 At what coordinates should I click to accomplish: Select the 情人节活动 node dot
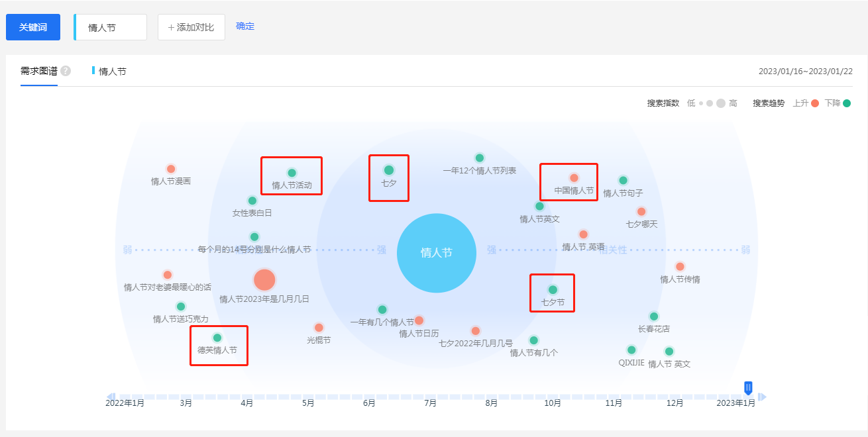pyautogui.click(x=292, y=173)
